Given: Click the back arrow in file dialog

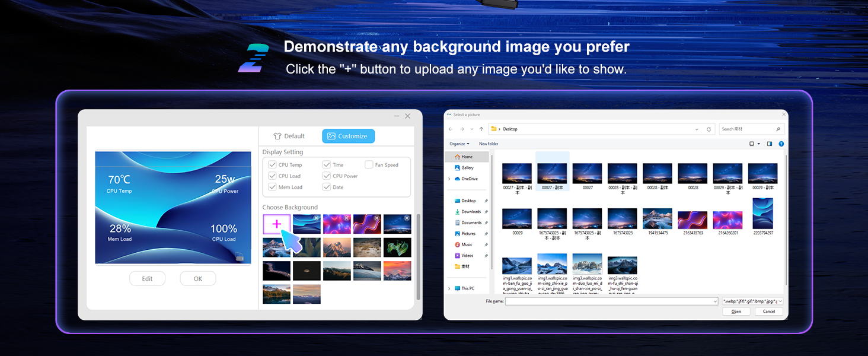Looking at the screenshot, I should 451,129.
